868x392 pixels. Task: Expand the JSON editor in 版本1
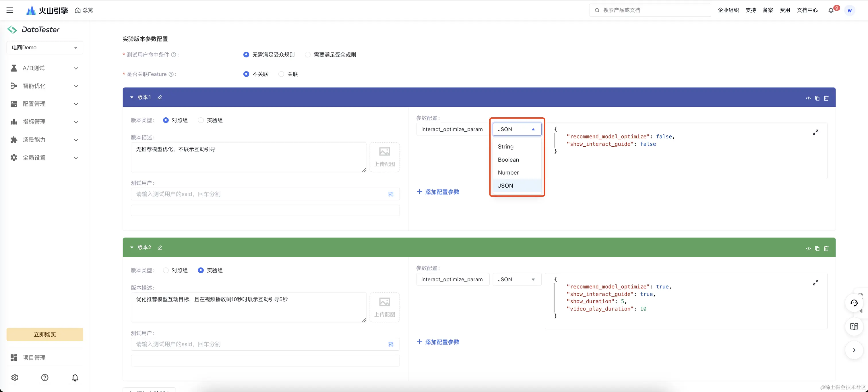coord(815,132)
